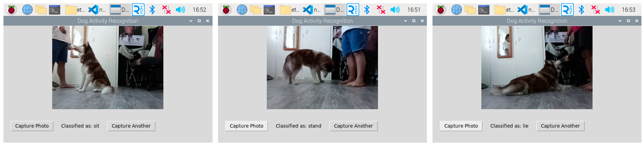Minimize the window showing 'Classified as: sit'

point(191,21)
